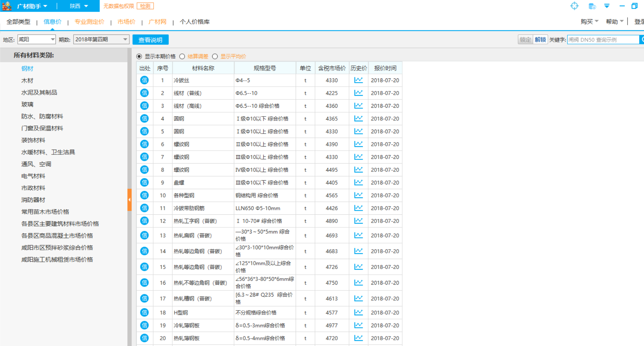Show price history chart in row 4
644x346 pixels.
click(x=358, y=118)
